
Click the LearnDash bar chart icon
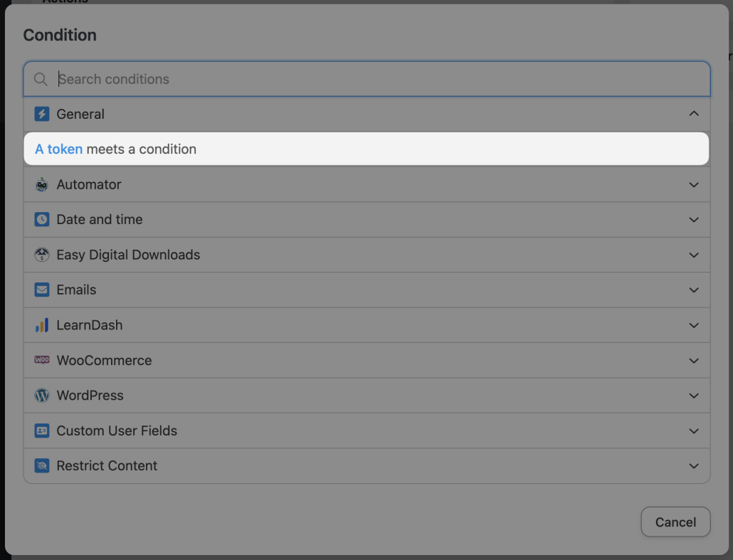coord(42,325)
